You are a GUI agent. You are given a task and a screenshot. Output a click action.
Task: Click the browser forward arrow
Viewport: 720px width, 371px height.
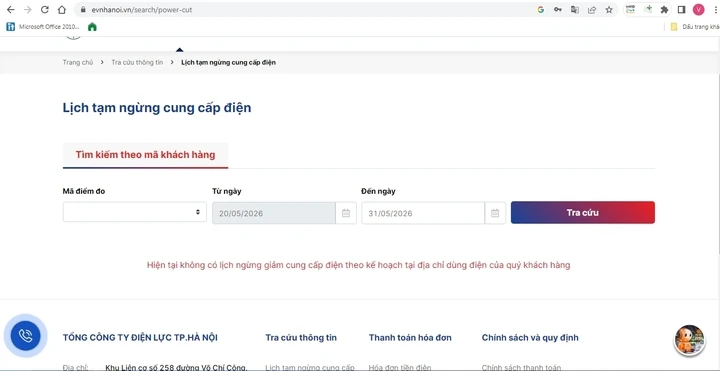[x=27, y=10]
